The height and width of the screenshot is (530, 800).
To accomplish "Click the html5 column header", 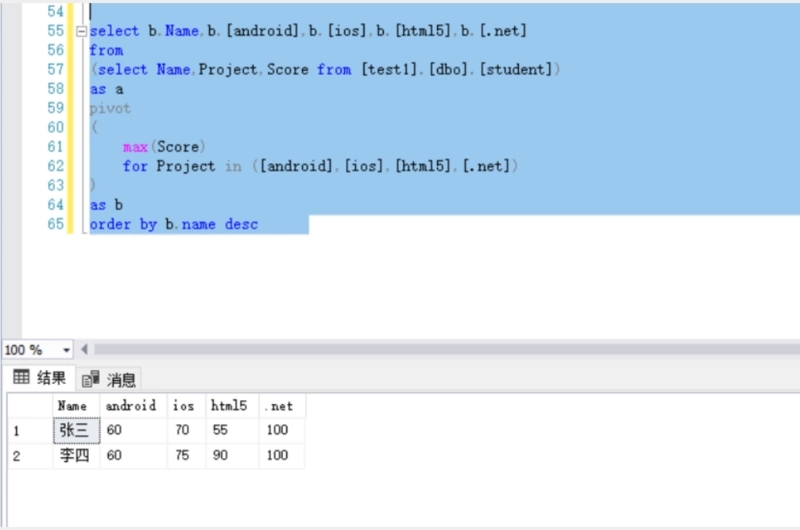I will 231,406.
